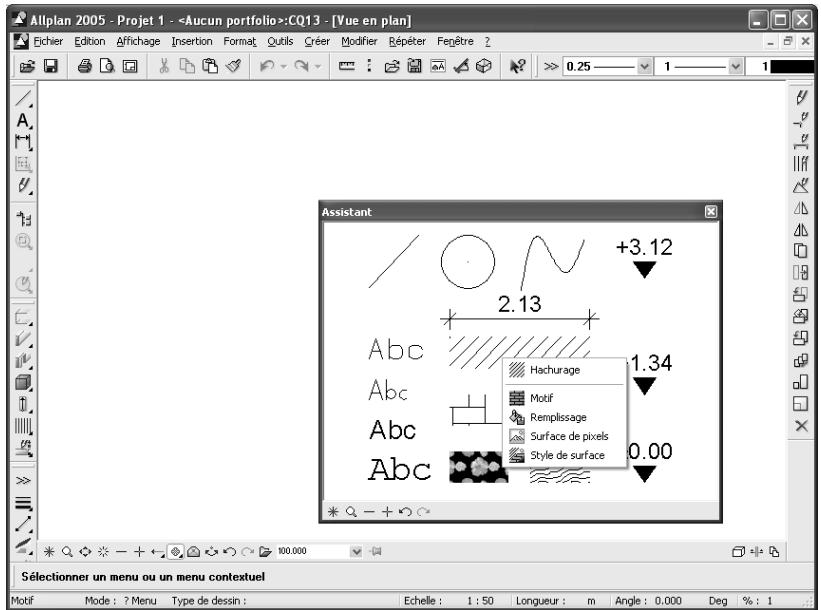The height and width of the screenshot is (610, 821).
Task: Click the save diskette icon
Action: tap(51, 66)
